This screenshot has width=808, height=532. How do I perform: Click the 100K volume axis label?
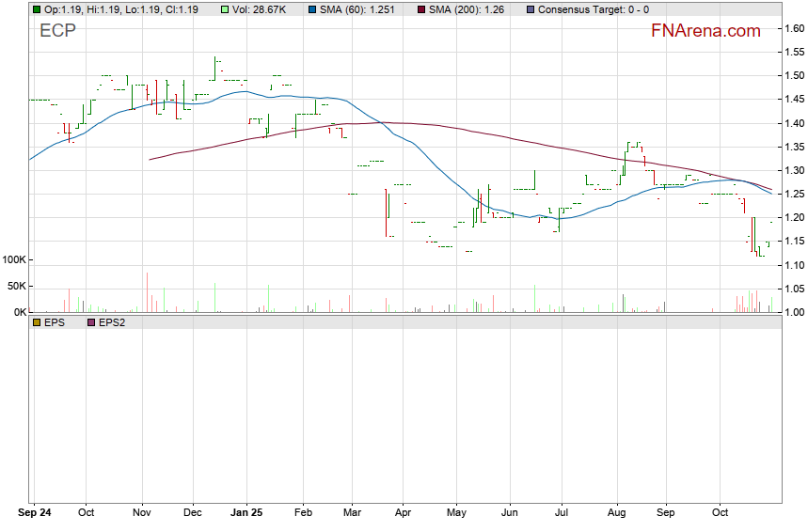(14, 259)
